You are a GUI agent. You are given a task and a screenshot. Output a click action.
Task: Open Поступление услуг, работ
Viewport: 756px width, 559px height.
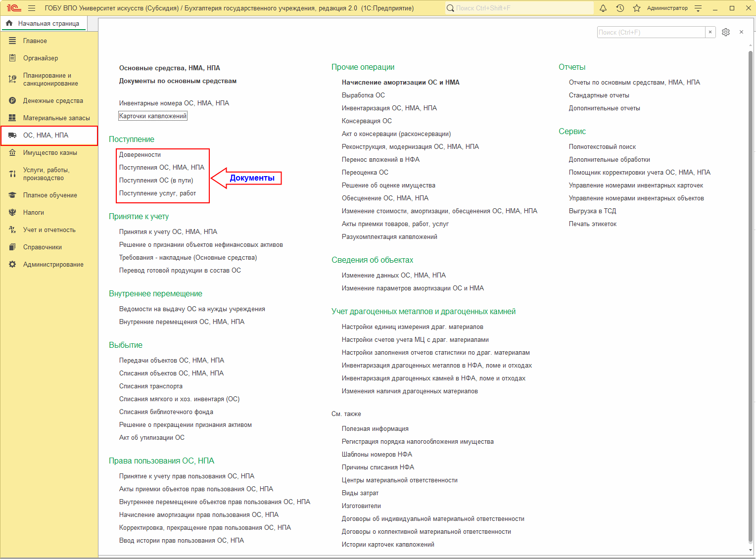point(158,193)
